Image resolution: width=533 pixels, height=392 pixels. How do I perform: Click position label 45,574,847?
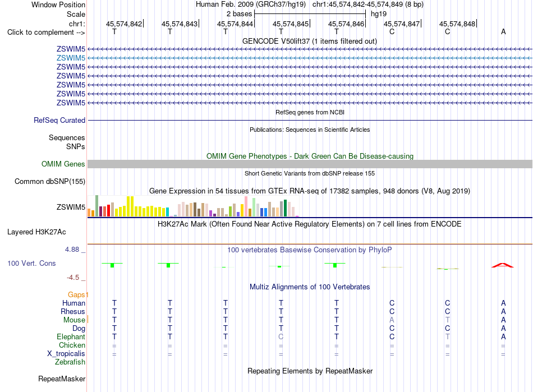click(x=402, y=24)
